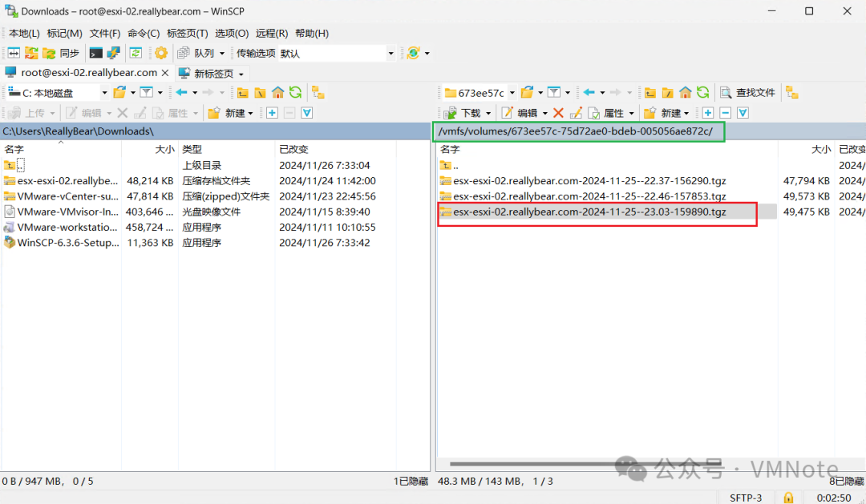Click remote rename pencil icon

(576, 113)
